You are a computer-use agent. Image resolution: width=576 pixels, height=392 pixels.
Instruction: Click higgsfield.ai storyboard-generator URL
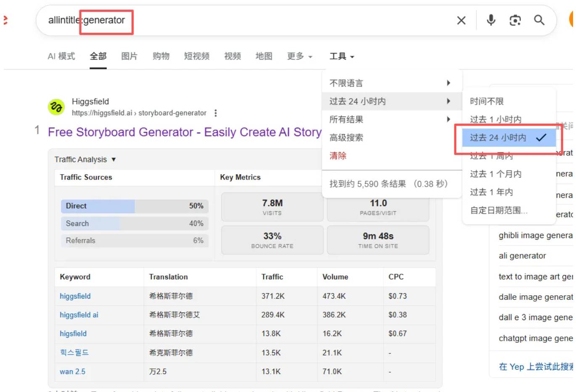139,113
